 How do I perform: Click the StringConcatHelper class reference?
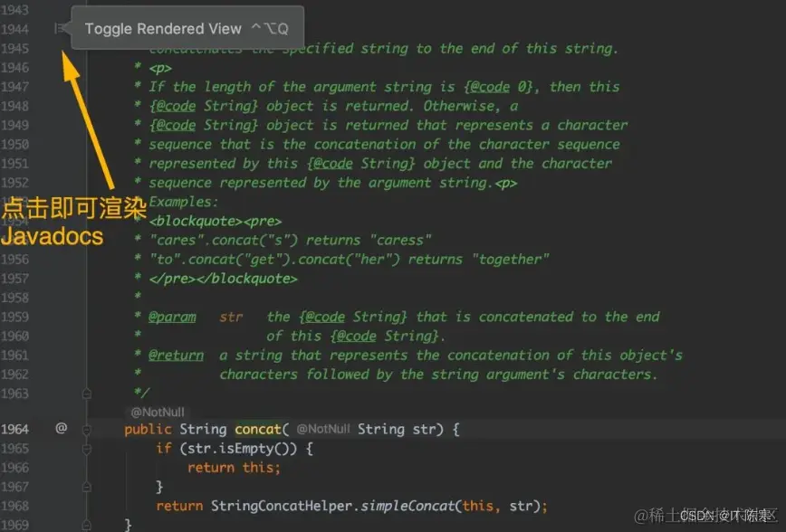pyautogui.click(x=282, y=506)
